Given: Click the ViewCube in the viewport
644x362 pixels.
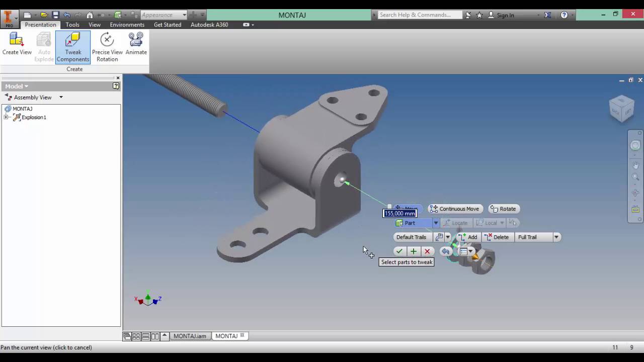Looking at the screenshot, I should [x=621, y=108].
